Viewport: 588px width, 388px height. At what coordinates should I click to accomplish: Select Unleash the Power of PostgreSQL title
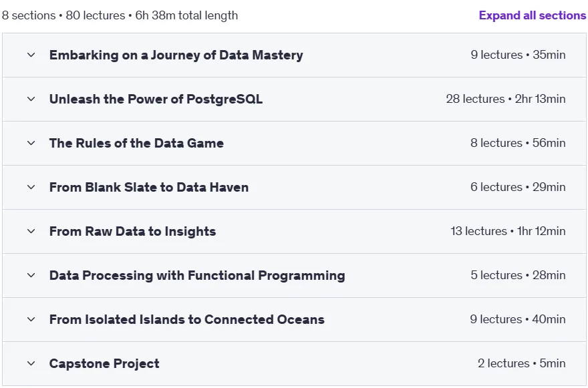(x=156, y=99)
